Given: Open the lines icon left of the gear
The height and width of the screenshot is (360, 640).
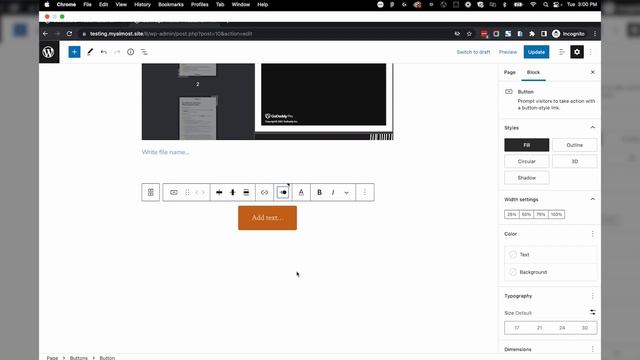Looking at the screenshot, I should tap(562, 52).
